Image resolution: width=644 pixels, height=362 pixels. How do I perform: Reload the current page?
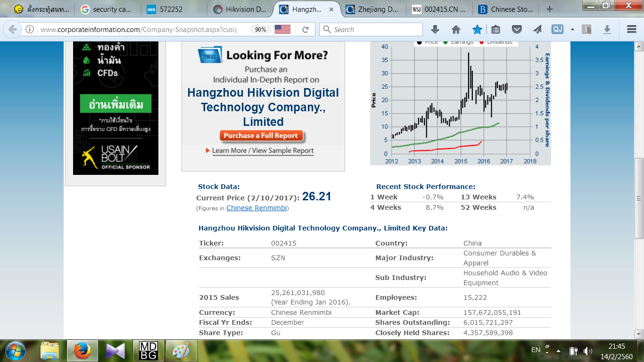[x=305, y=29]
